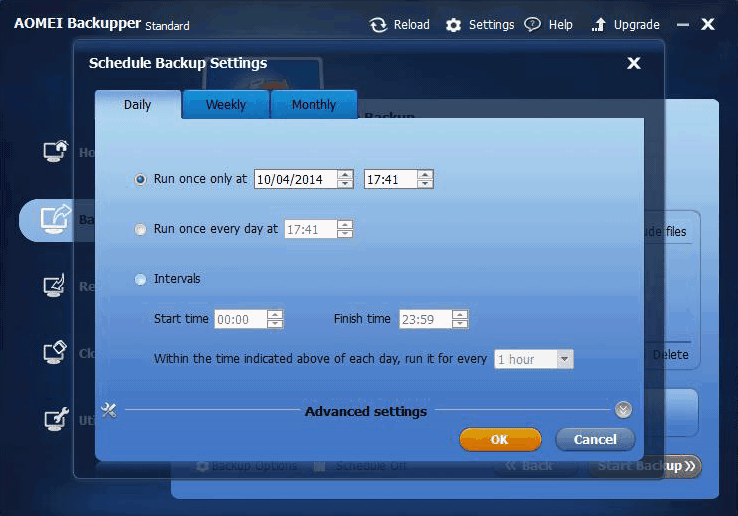The width and height of the screenshot is (738, 516).
Task: Click the Help label in the top bar
Action: pos(561,24)
